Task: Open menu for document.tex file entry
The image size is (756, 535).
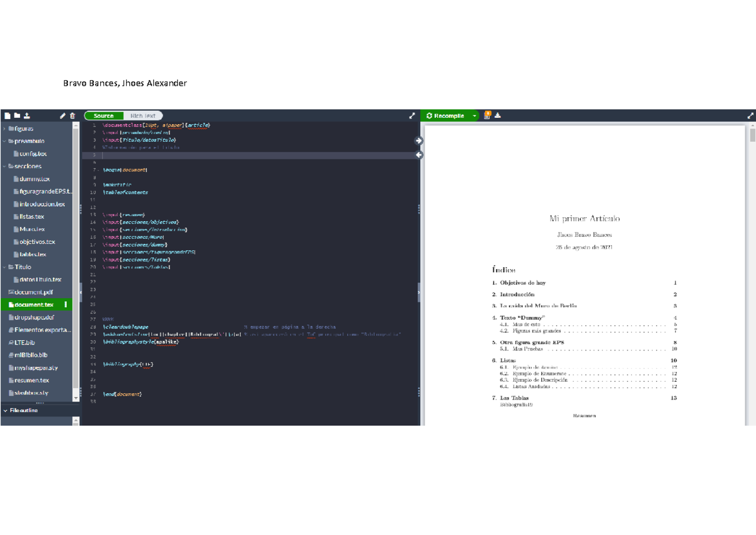Action: (x=66, y=305)
